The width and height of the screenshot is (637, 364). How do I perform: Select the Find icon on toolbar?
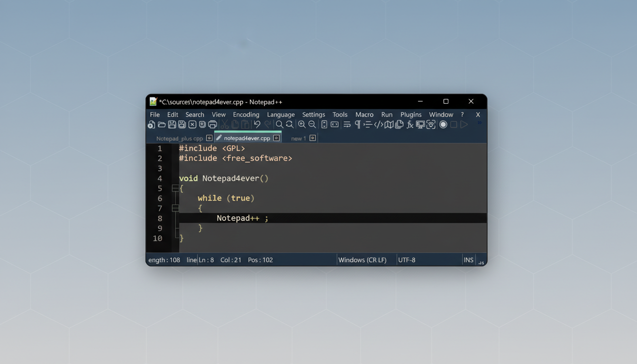[x=279, y=124]
